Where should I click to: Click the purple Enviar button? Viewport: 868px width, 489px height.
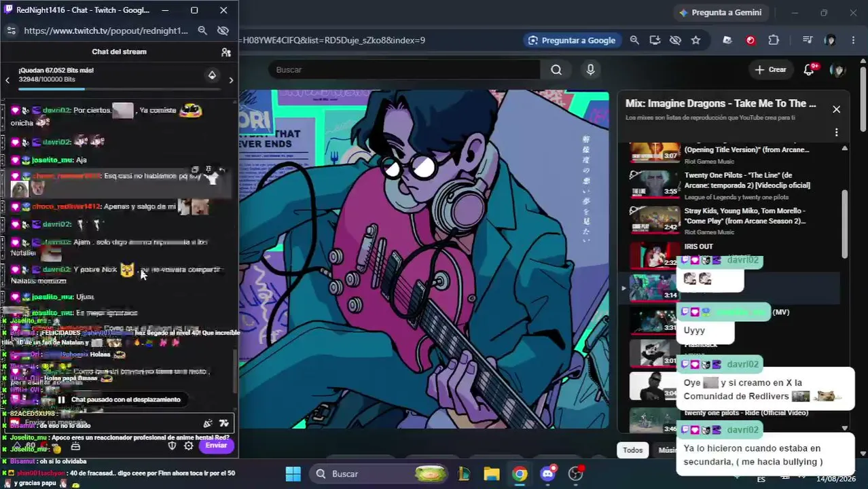coord(216,446)
